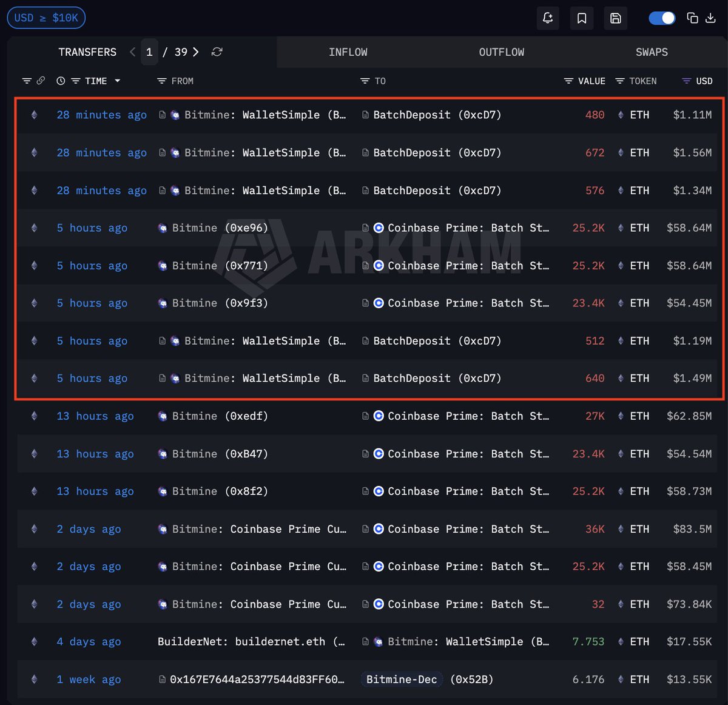Click the Bitmine (0xe96) sender link
The image size is (728, 705).
pyautogui.click(x=220, y=228)
